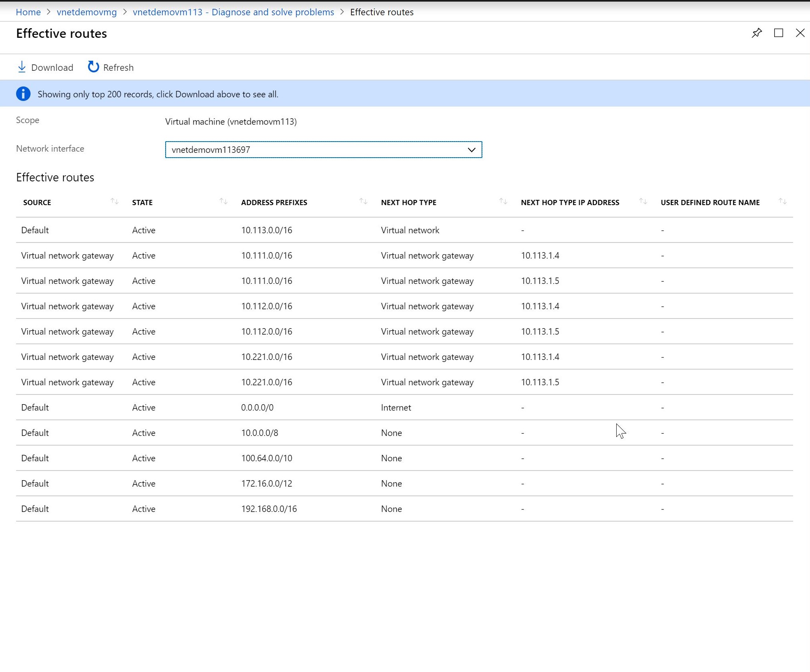Close the Effective routes blade
This screenshot has height=672, width=810.
pyautogui.click(x=800, y=33)
